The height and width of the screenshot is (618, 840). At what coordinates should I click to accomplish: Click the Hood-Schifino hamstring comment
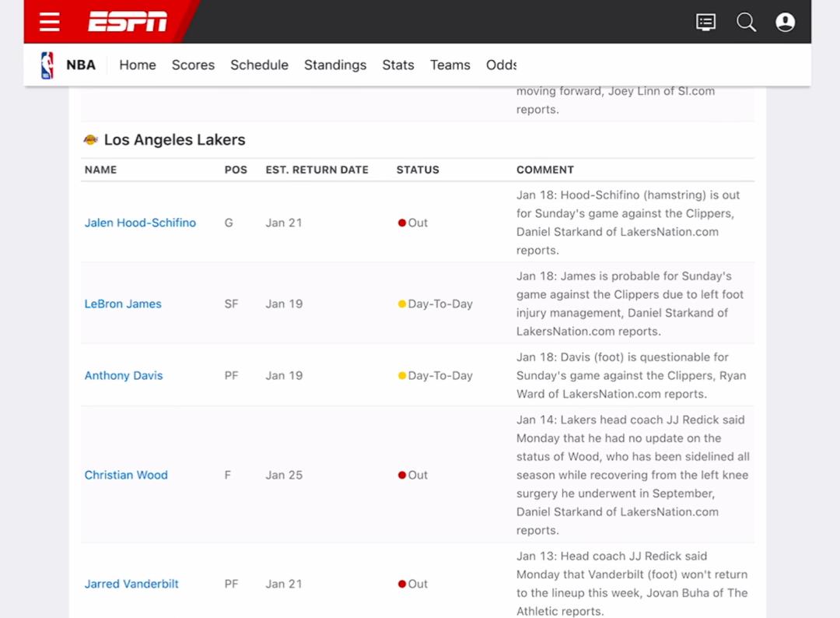(628, 223)
